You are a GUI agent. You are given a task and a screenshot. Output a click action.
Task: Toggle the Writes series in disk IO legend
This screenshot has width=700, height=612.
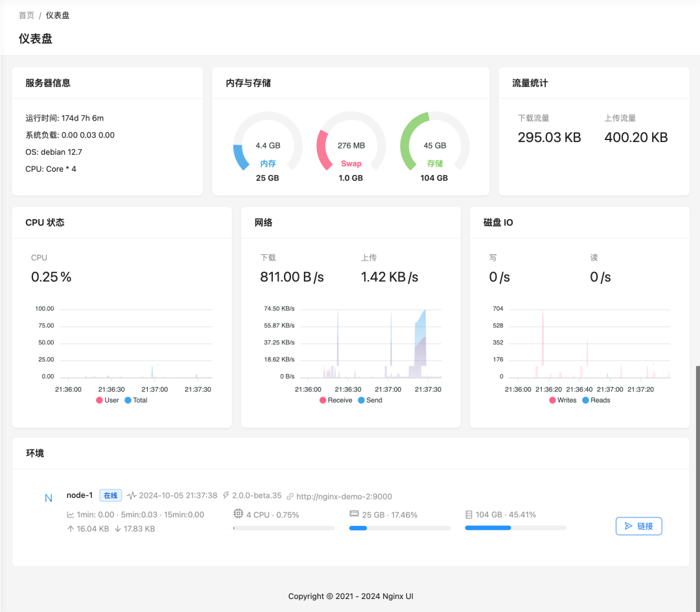tap(563, 400)
